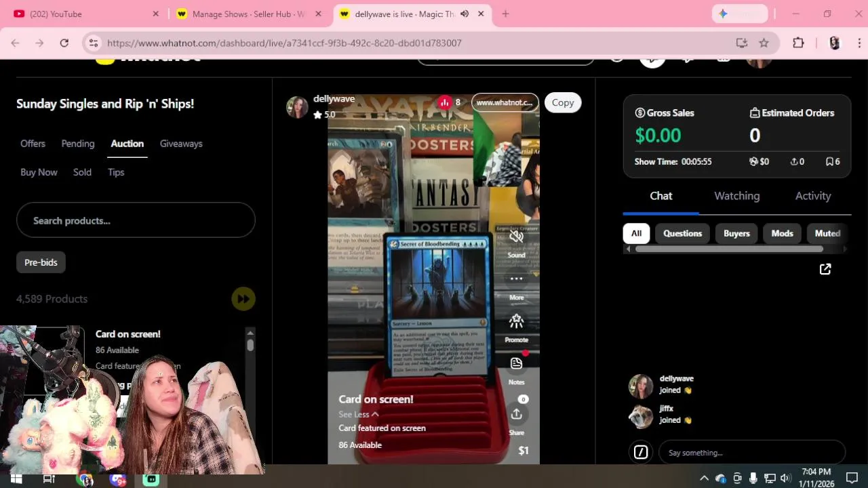
Task: Open the Notes icon on the stream
Action: click(516, 363)
